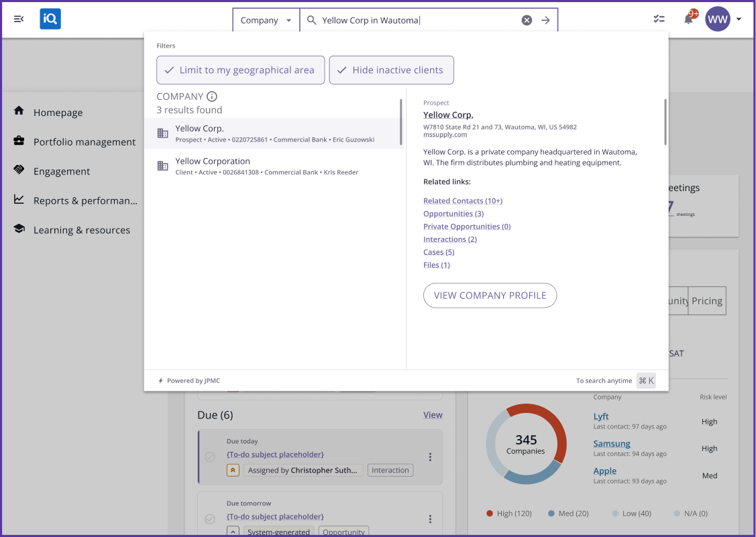Switch to the Pricing tab
This screenshot has width=756, height=537.
tap(707, 301)
